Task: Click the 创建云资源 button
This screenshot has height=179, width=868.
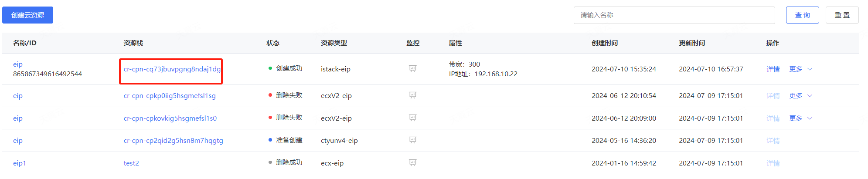Action: coord(27,15)
